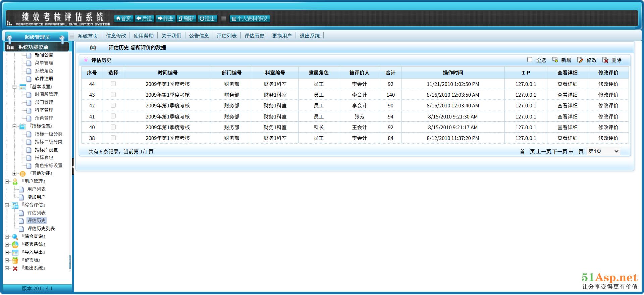Click the gift box message board icon
The image size is (644, 295).
click(x=15, y=260)
